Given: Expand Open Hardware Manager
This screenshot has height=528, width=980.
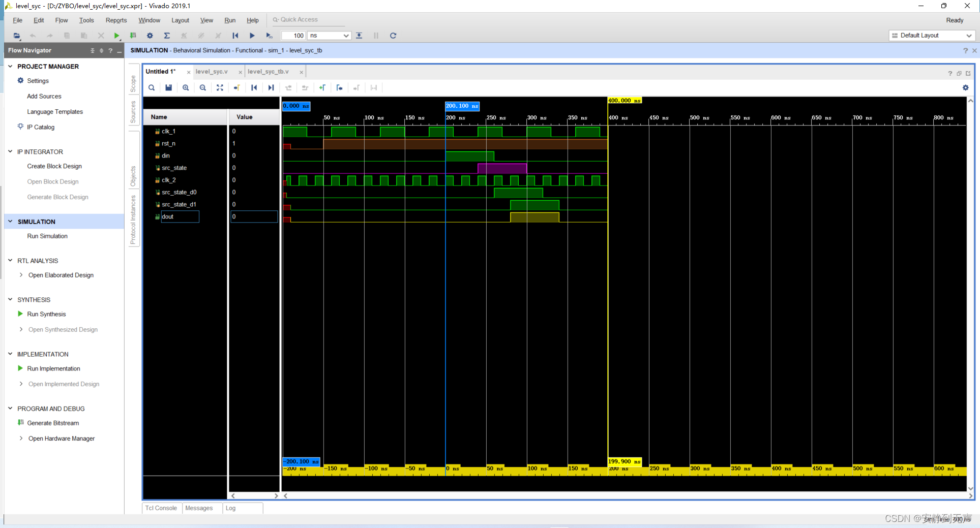Looking at the screenshot, I should click(x=21, y=438).
